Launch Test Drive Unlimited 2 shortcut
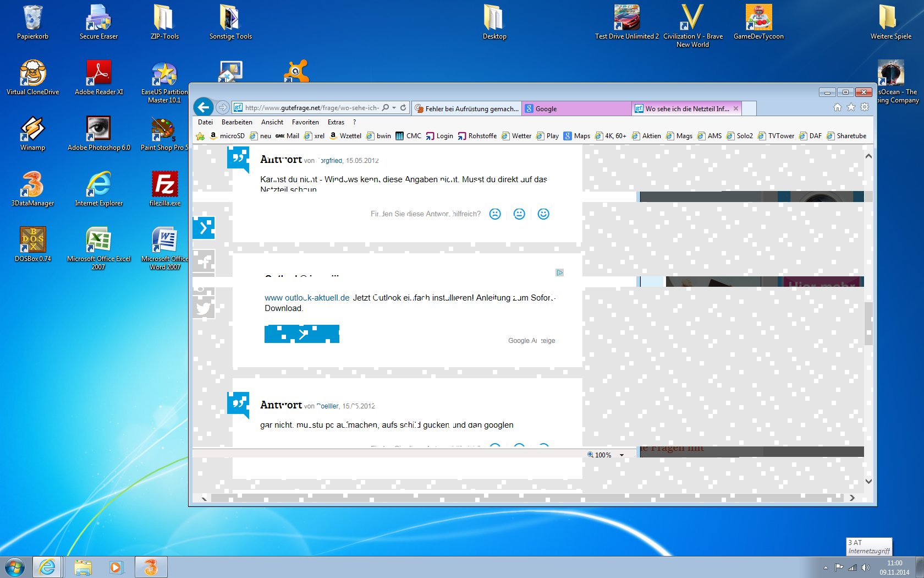The height and width of the screenshot is (578, 924). pyautogui.click(x=626, y=22)
